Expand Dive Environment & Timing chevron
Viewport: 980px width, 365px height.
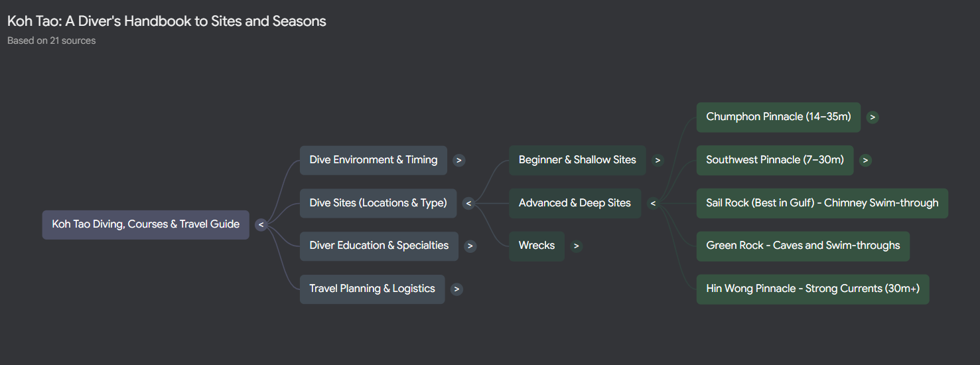coord(459,160)
